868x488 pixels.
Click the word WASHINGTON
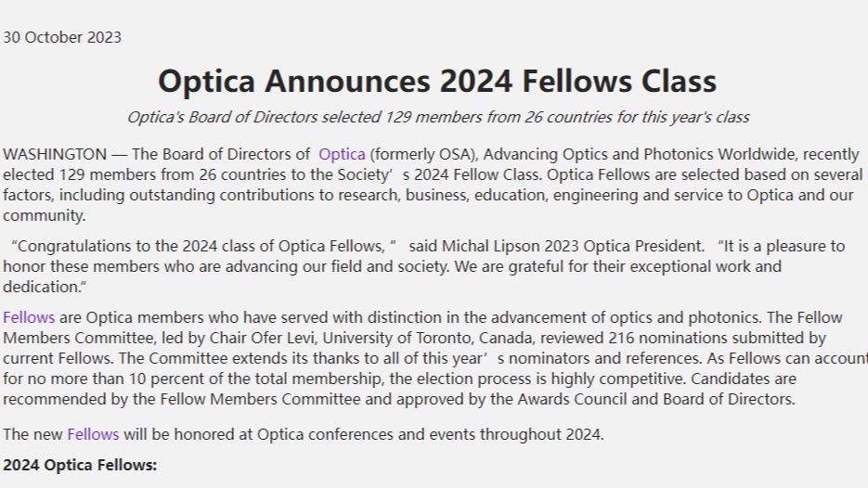point(55,154)
